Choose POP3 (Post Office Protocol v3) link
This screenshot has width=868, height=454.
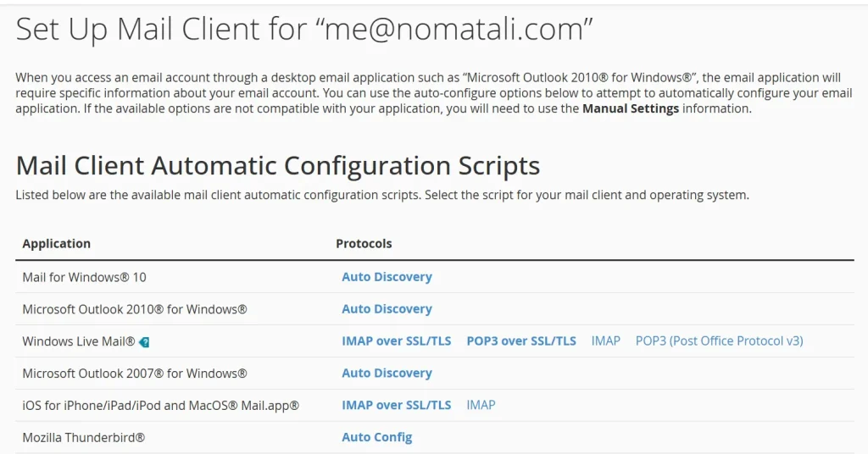pyautogui.click(x=719, y=341)
